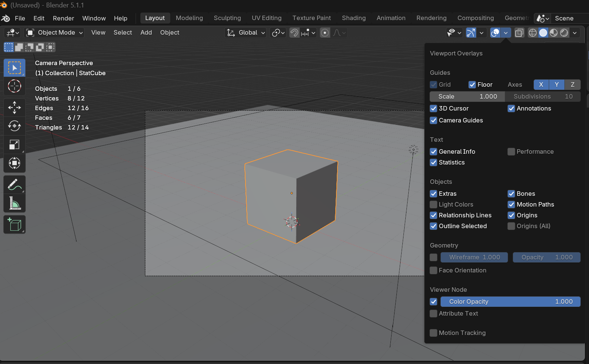Toggle the show overlays icon
The height and width of the screenshot is (364, 589).
point(495,33)
